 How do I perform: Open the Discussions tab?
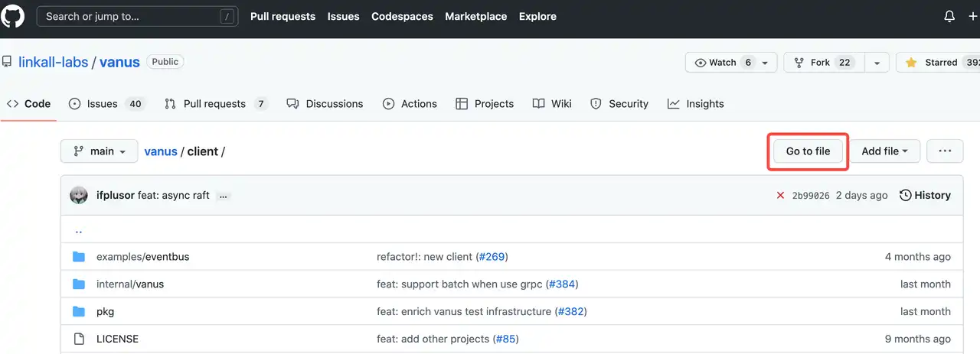[325, 104]
